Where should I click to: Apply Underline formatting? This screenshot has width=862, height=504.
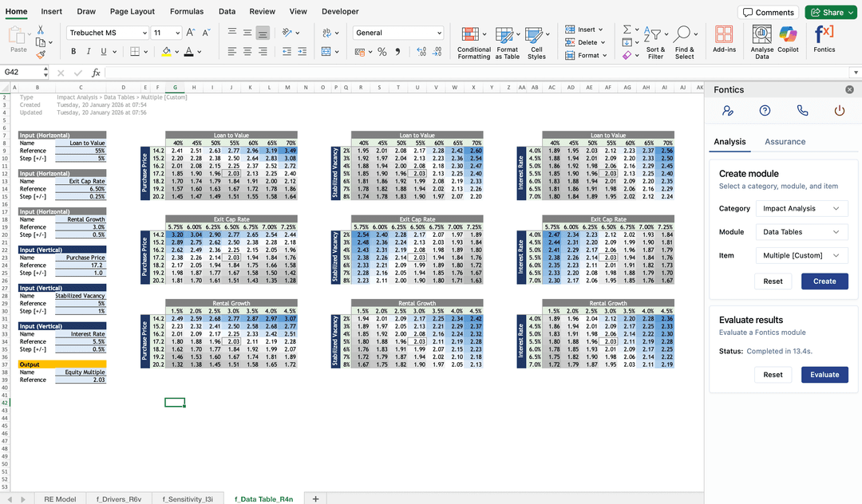(x=103, y=52)
